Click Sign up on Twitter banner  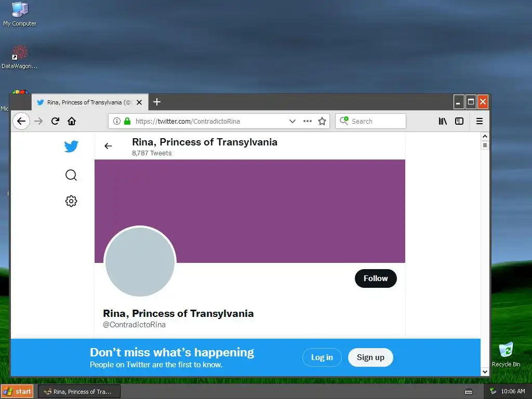coord(370,357)
